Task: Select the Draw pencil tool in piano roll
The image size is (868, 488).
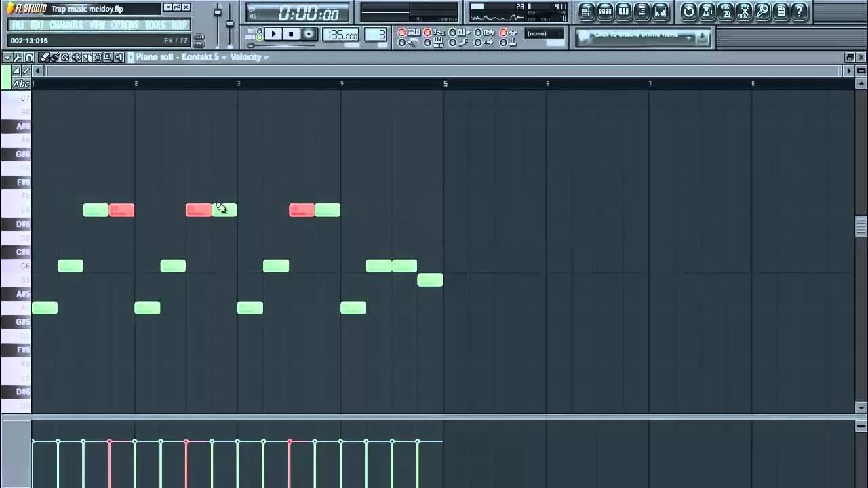Action: [44, 57]
